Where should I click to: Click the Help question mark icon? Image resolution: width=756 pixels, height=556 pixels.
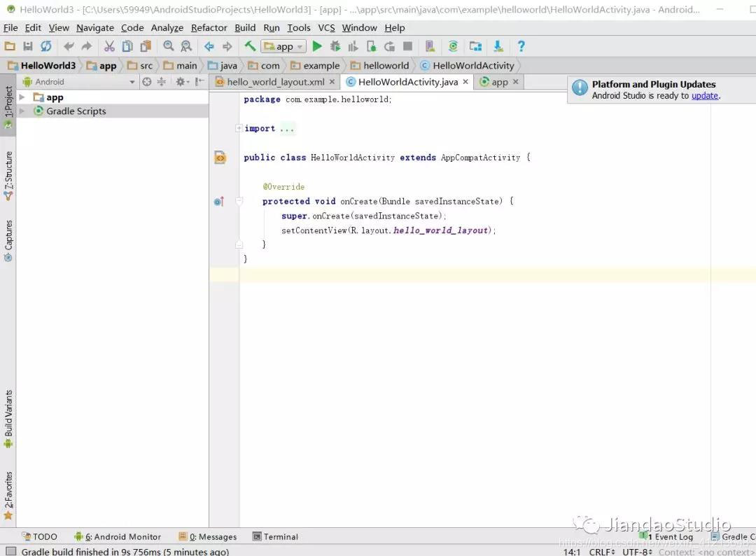(x=521, y=46)
